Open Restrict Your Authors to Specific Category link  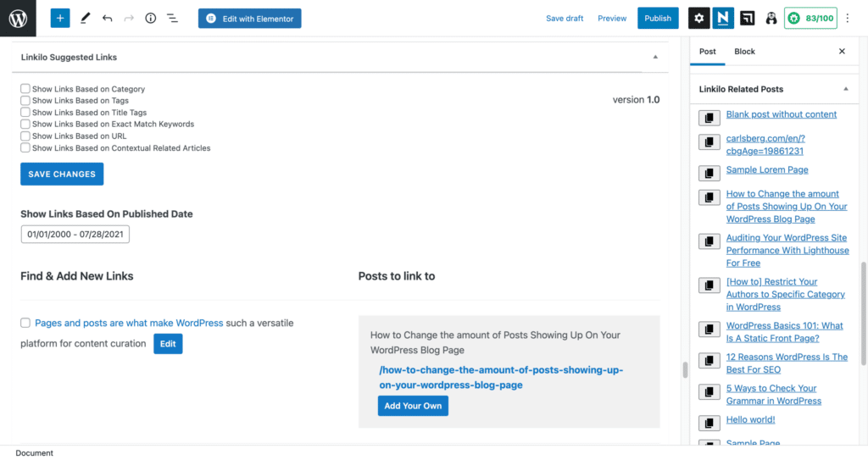(x=786, y=295)
